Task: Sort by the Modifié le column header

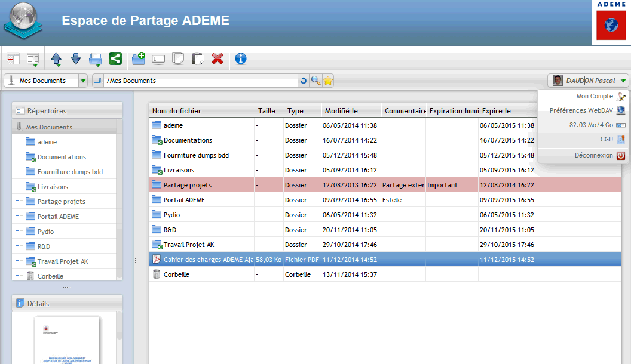Action: click(x=351, y=111)
